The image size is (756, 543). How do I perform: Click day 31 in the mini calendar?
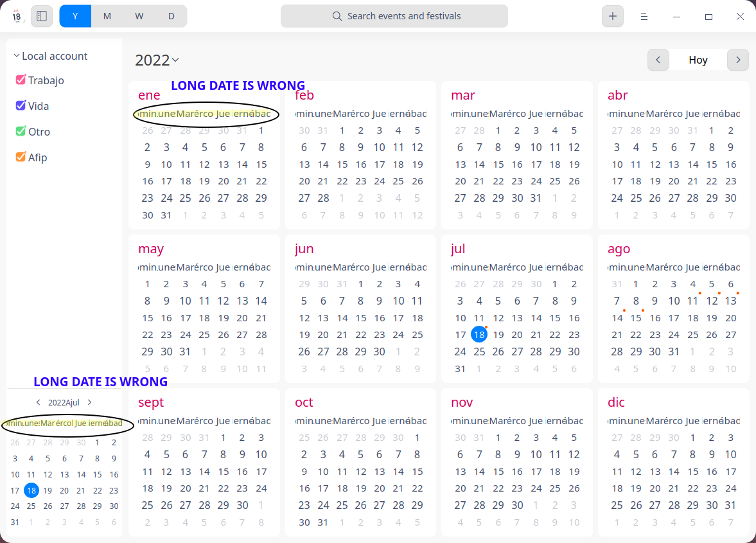click(15, 522)
